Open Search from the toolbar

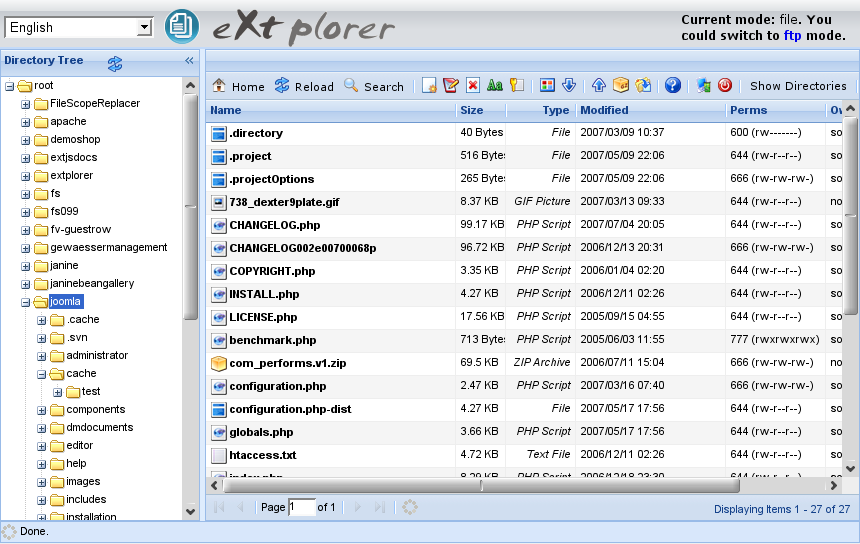click(374, 86)
